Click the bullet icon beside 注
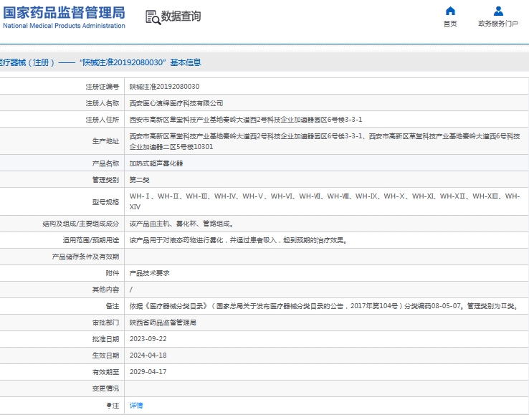529x420 pixels. pos(109,405)
